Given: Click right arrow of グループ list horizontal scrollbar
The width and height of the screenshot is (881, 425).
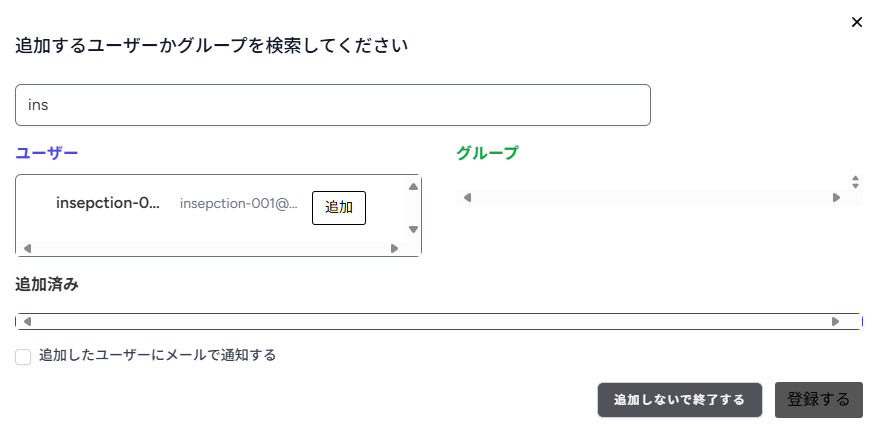Looking at the screenshot, I should click(837, 197).
